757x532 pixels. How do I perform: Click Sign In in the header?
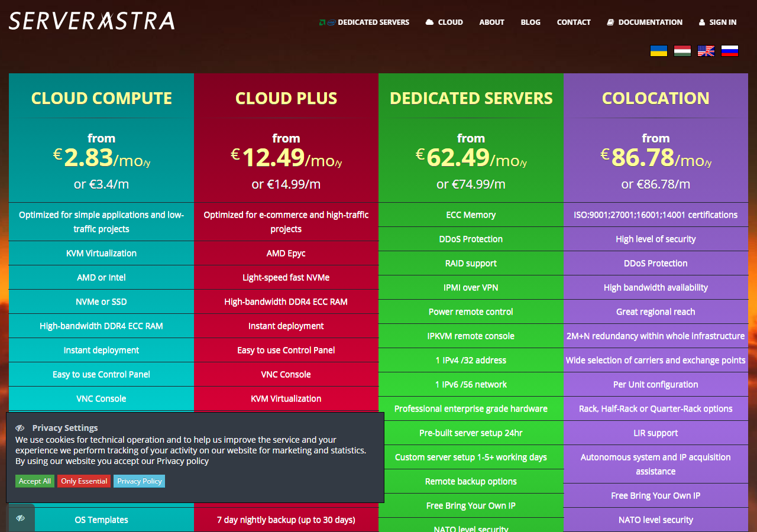[718, 22]
